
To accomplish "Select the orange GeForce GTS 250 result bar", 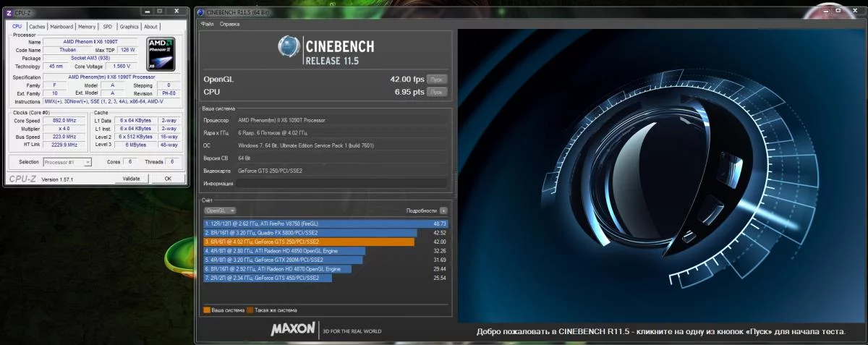I will [x=309, y=242].
